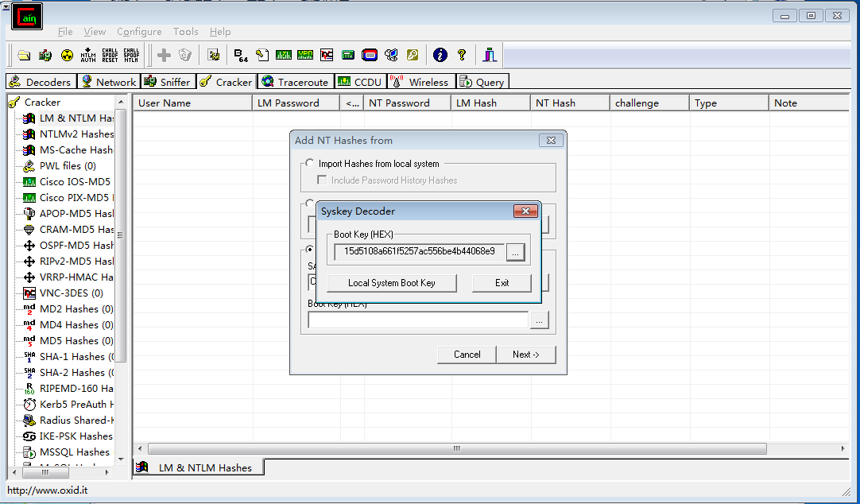Click the Remove from list recycle icon
The image size is (860, 504).
coord(185,55)
